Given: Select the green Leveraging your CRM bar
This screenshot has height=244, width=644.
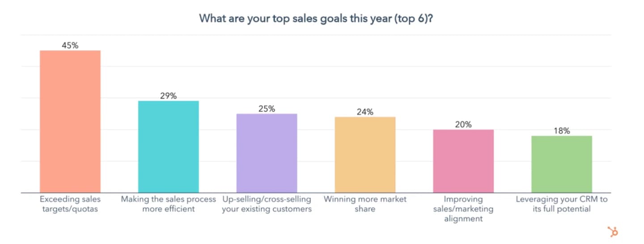Looking at the screenshot, I should [562, 164].
